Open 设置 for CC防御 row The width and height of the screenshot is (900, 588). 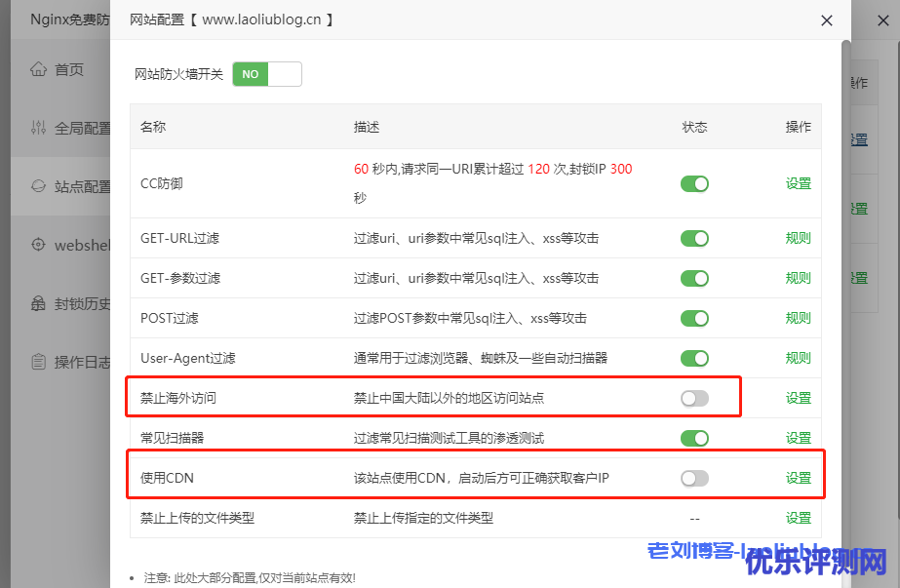798,183
